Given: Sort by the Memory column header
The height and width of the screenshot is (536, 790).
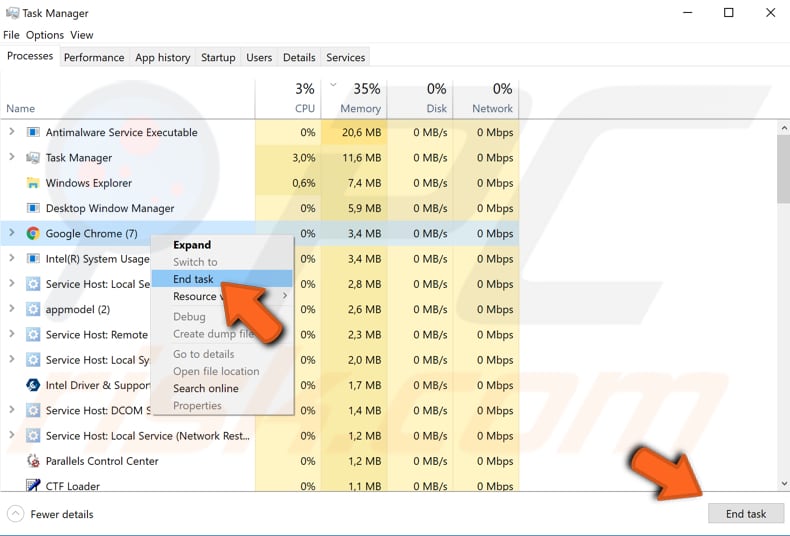Looking at the screenshot, I should [x=354, y=99].
